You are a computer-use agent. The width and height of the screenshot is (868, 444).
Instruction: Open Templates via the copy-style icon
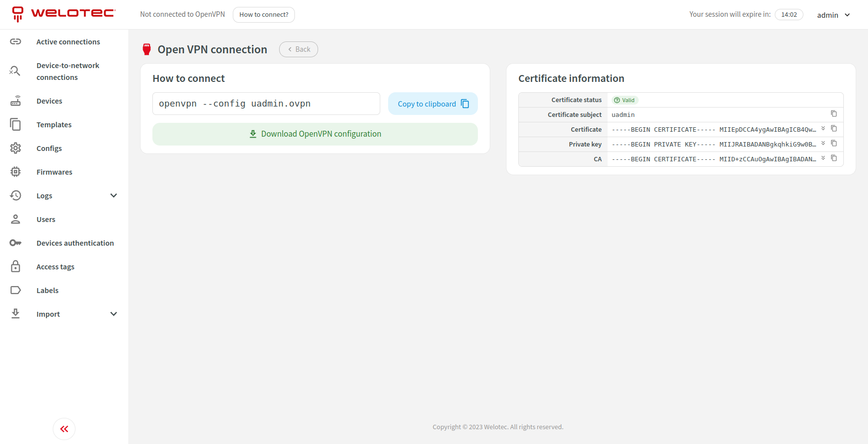(16, 124)
